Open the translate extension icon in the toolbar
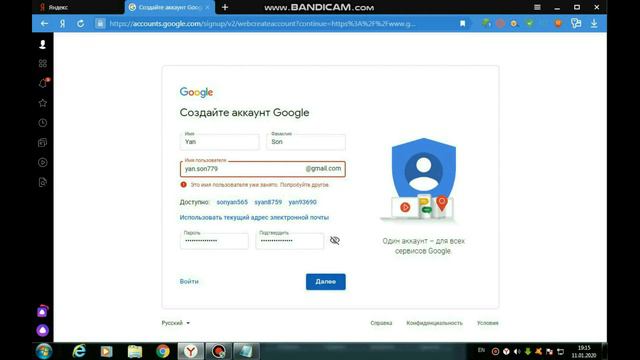The width and height of the screenshot is (640, 360). pyautogui.click(x=576, y=23)
